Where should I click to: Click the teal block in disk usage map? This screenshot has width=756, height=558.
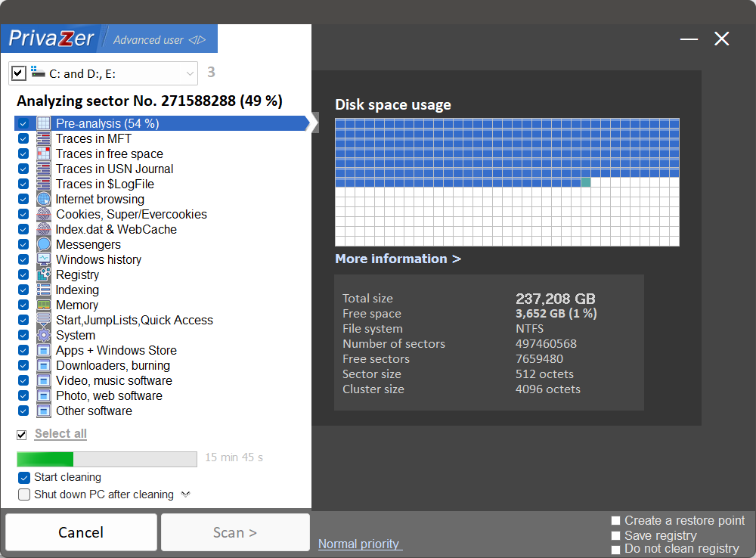[x=586, y=182]
